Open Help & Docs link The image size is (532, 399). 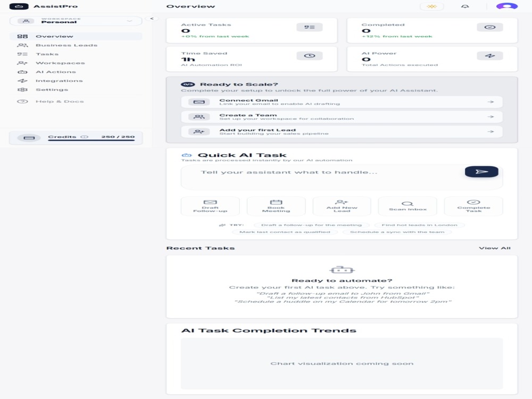pyautogui.click(x=76, y=102)
